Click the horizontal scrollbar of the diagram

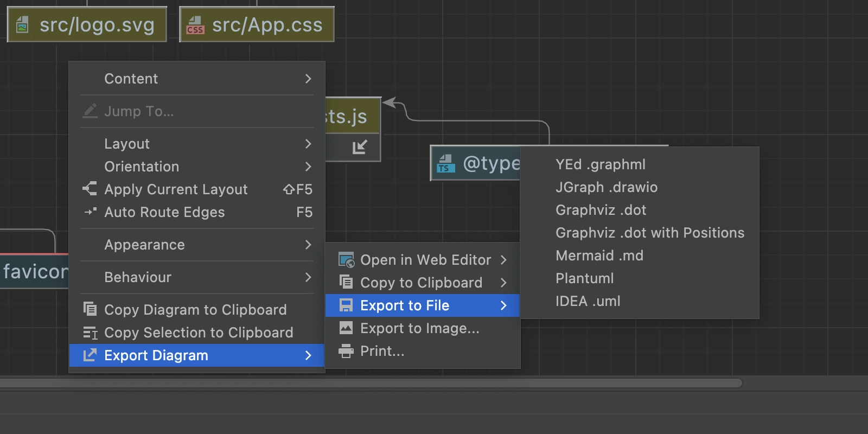(371, 383)
